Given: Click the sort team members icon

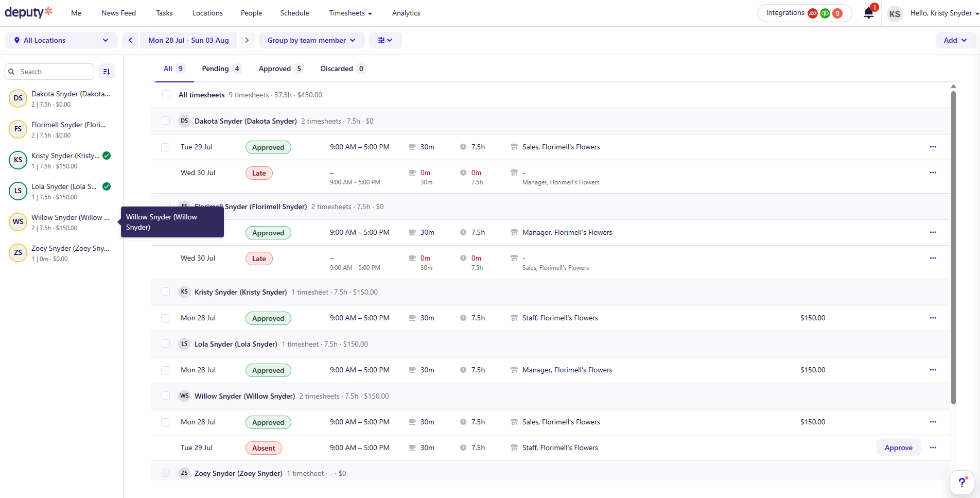Looking at the screenshot, I should coord(107,72).
